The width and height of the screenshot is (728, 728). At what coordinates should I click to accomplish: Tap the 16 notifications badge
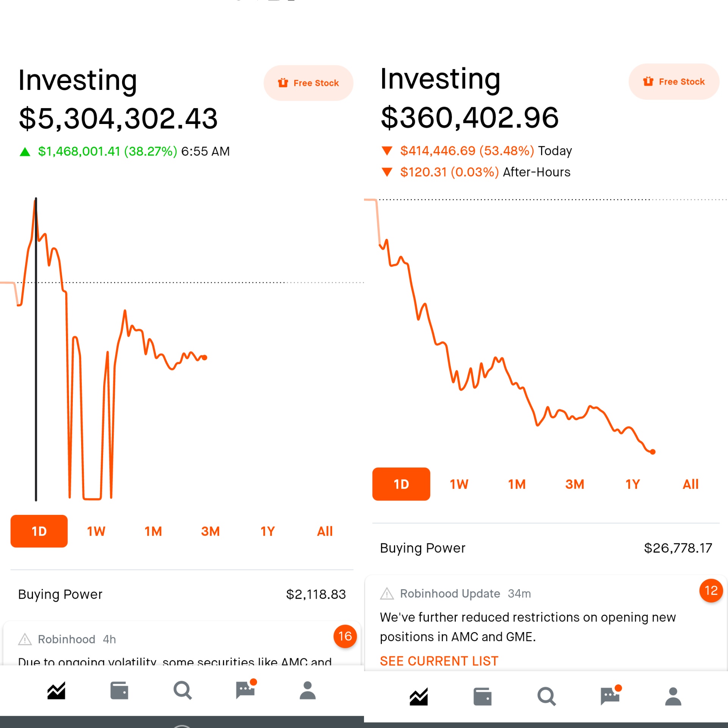[x=345, y=636]
